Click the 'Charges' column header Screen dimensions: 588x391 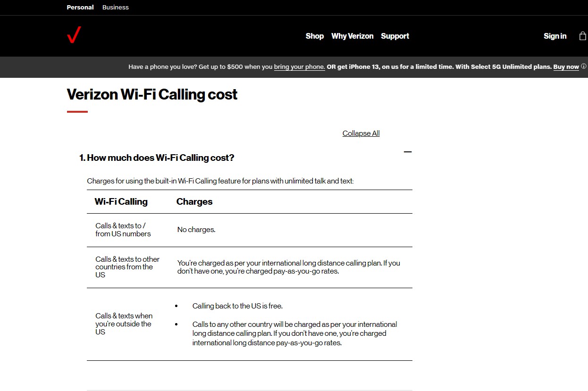(194, 201)
